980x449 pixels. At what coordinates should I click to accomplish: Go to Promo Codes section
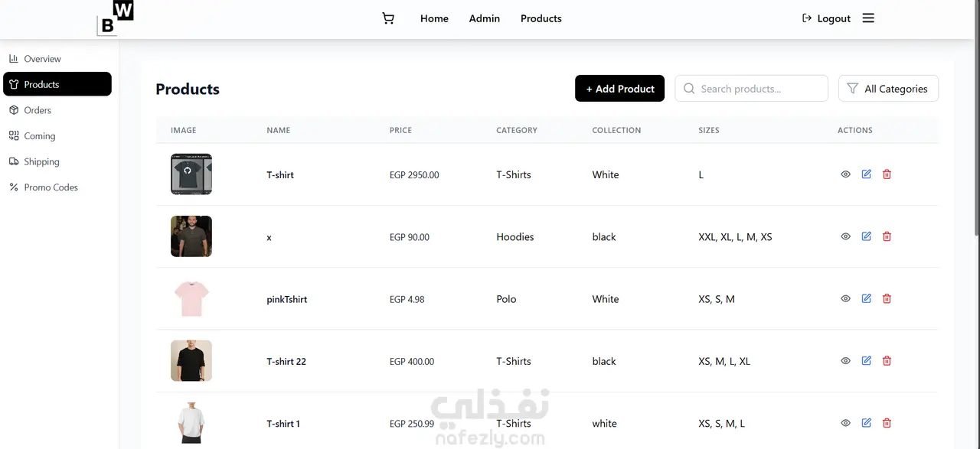[x=51, y=187]
